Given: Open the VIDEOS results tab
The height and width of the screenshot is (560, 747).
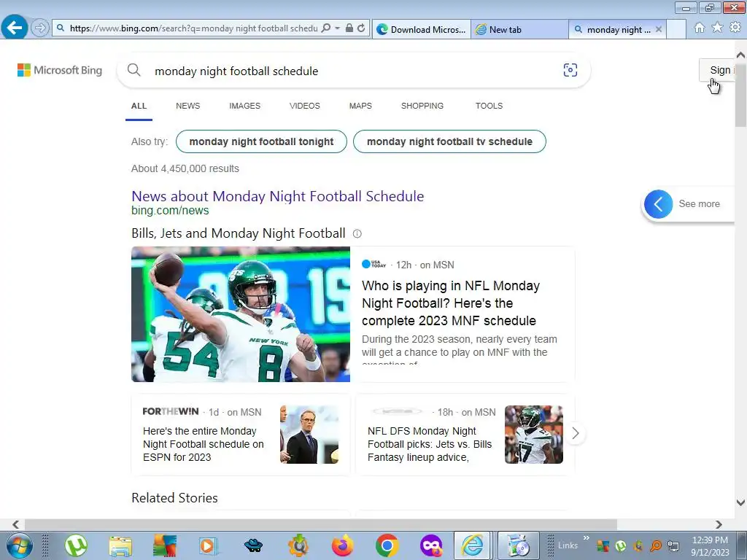Looking at the screenshot, I should pyautogui.click(x=304, y=106).
